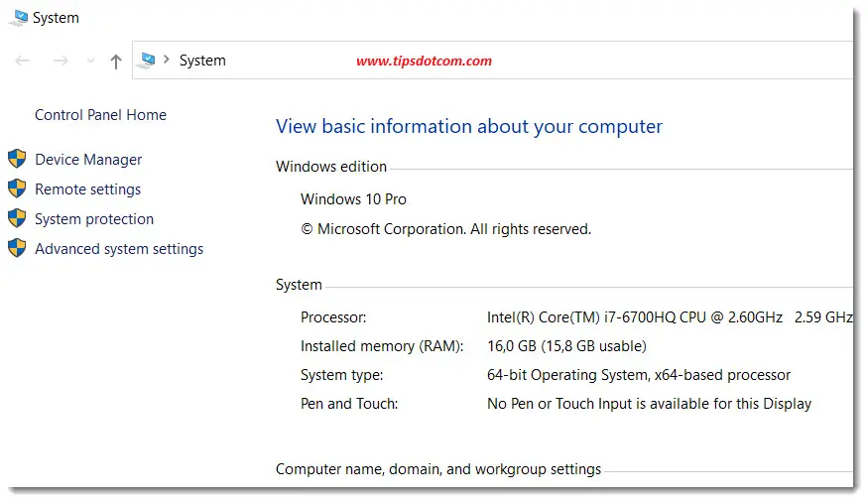
Task: Open the recent locations dropdown chevron
Action: [91, 61]
